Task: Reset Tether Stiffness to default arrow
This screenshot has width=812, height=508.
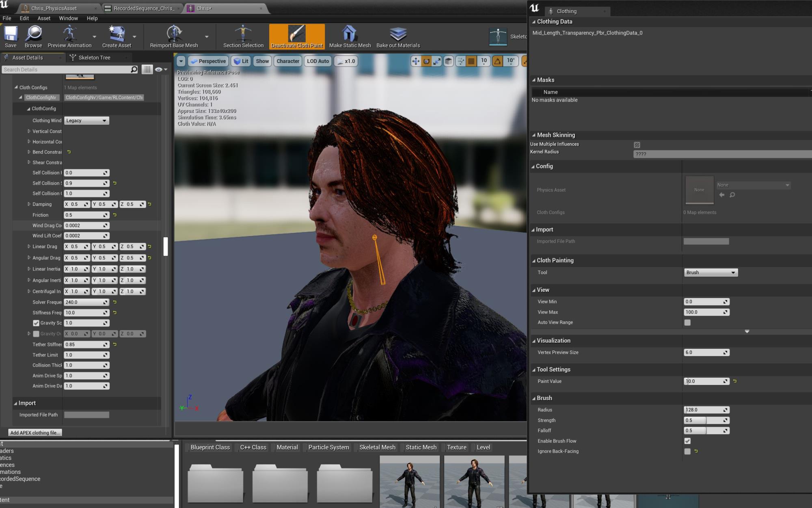Action: pyautogui.click(x=115, y=344)
